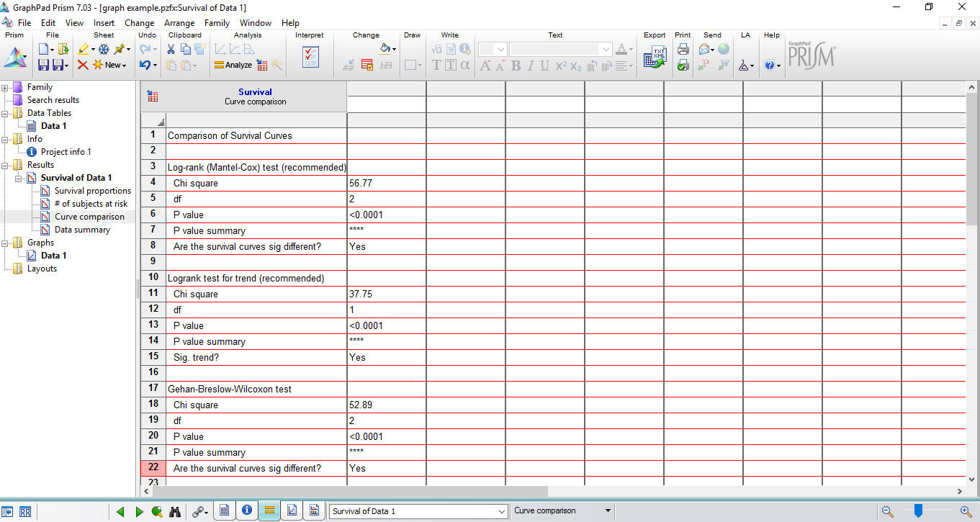The height and width of the screenshot is (522, 980).
Task: Click the paint bucket color icon
Action: (x=385, y=49)
